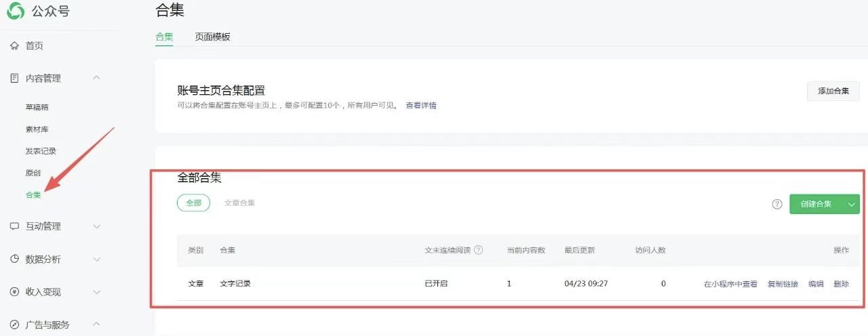The width and height of the screenshot is (868, 336).
Task: Click question icon next to 文末连续阅读
Action: coord(478,250)
